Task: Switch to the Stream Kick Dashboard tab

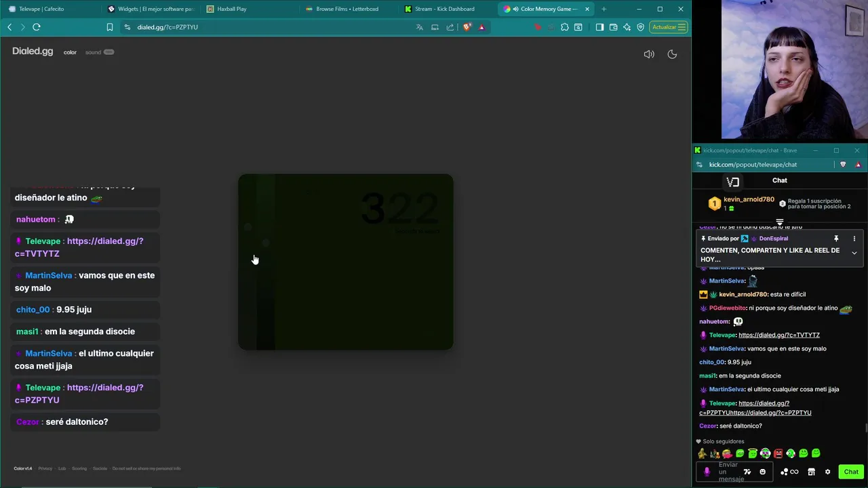Action: click(x=447, y=9)
